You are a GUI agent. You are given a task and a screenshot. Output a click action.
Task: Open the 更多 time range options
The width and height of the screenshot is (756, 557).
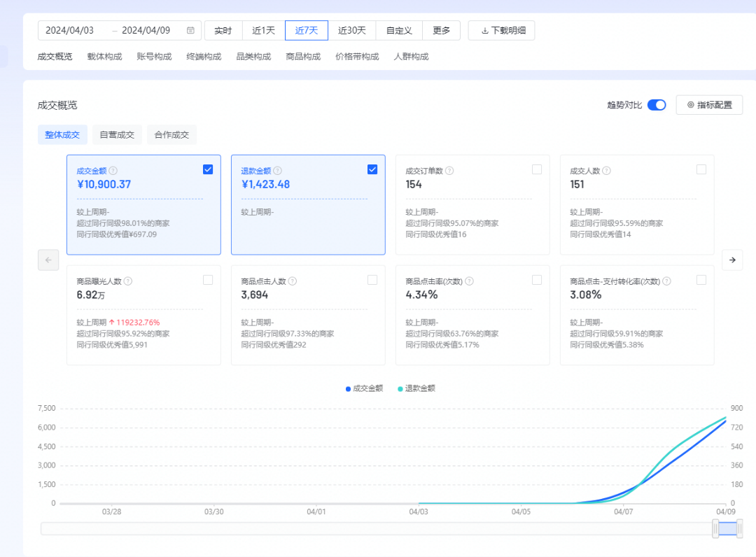point(441,30)
